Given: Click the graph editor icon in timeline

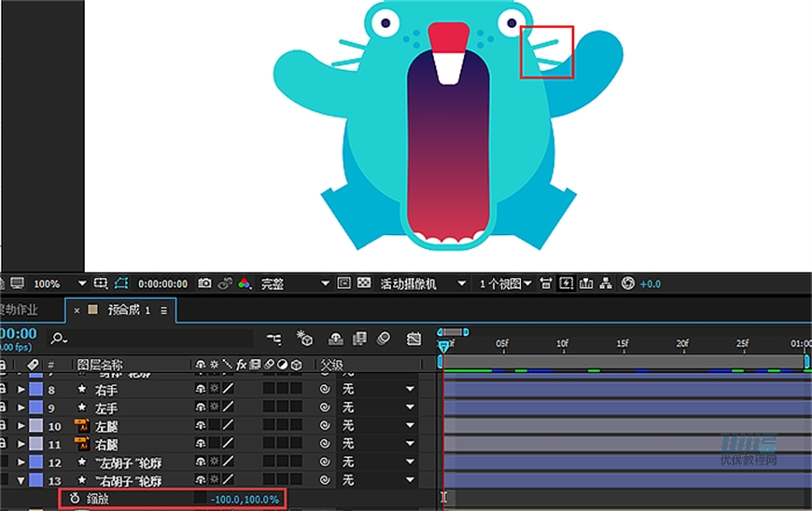Looking at the screenshot, I should click(x=412, y=338).
